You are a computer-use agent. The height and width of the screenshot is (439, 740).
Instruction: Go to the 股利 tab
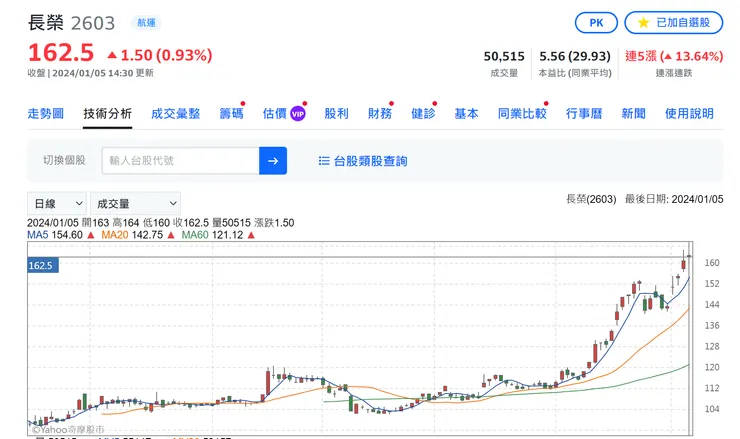(336, 114)
